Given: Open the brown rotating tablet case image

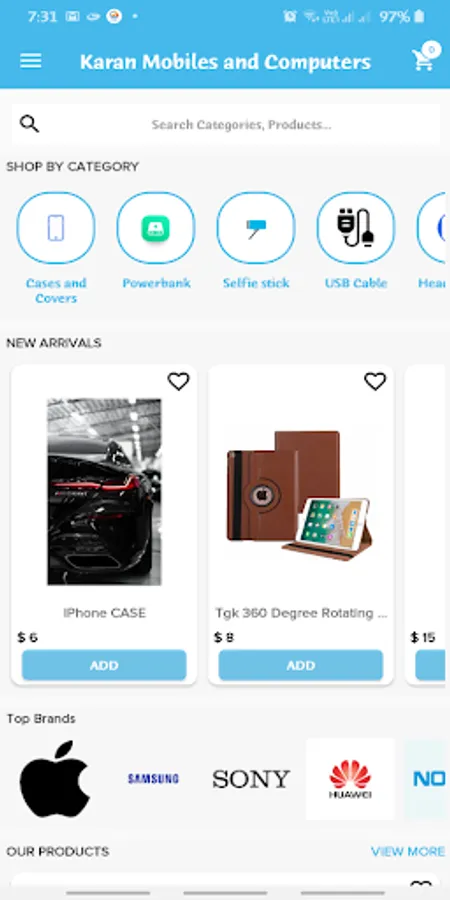Looking at the screenshot, I should [x=298, y=495].
